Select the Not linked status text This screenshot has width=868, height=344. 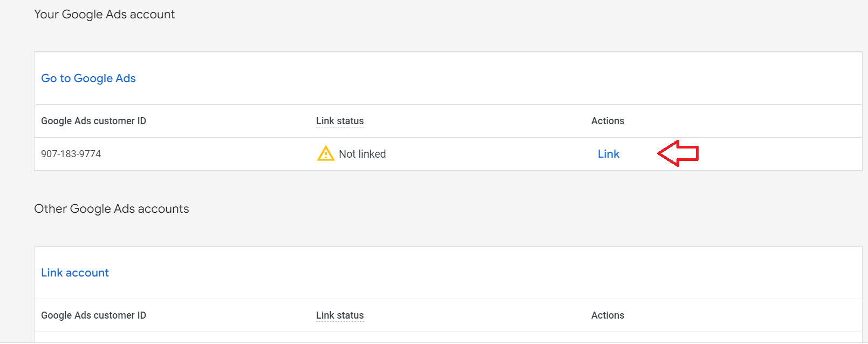[362, 154]
